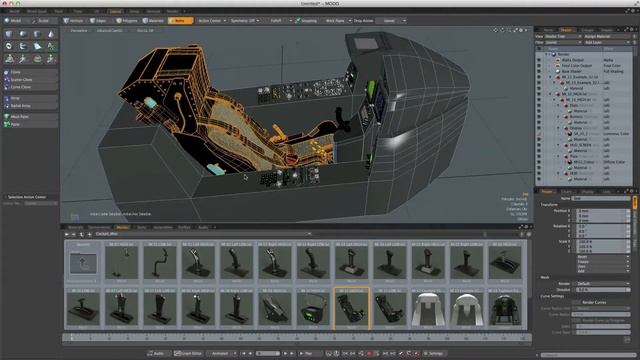640x360 pixels.
Task: Collapse the Render tree item
Action: click(x=547, y=54)
